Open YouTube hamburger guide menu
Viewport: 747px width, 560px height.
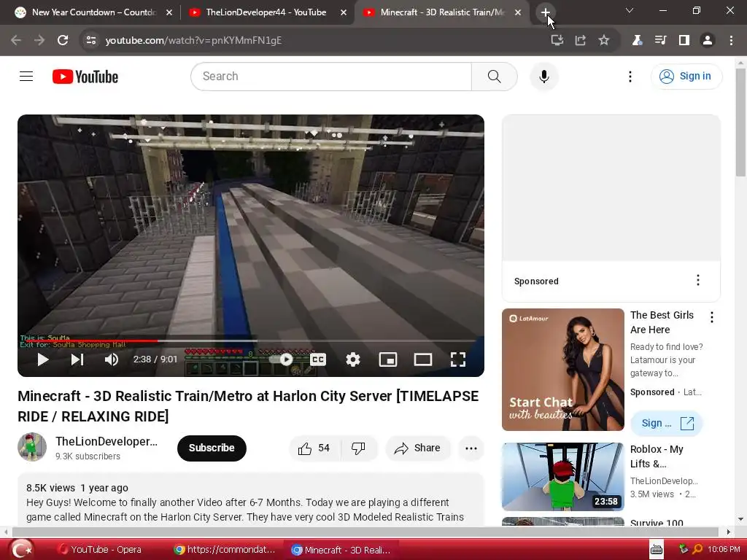tap(26, 76)
